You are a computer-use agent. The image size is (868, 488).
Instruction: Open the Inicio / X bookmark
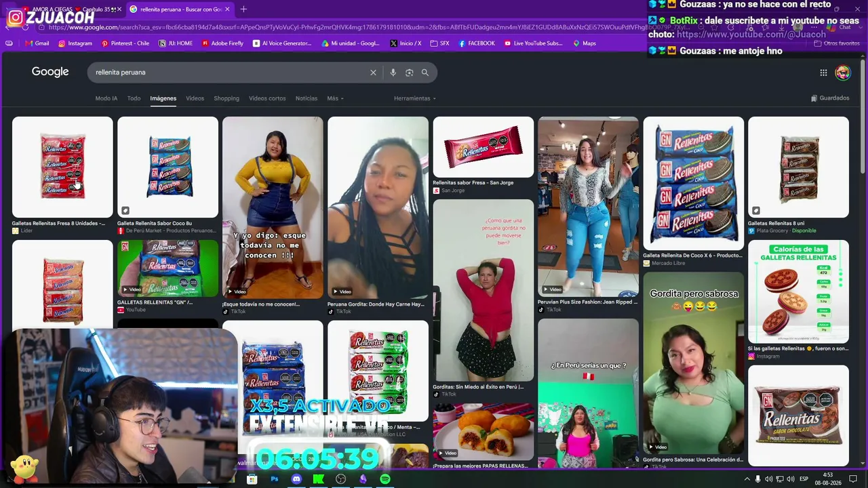[406, 43]
